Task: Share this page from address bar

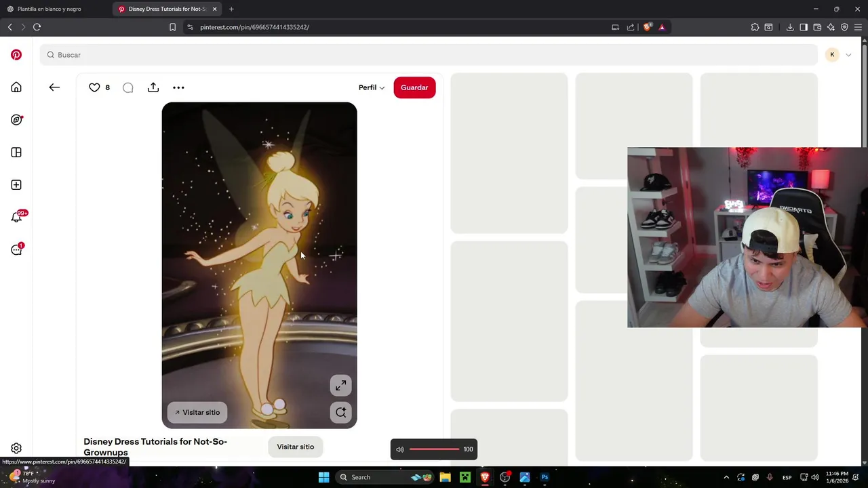Action: 631,27
